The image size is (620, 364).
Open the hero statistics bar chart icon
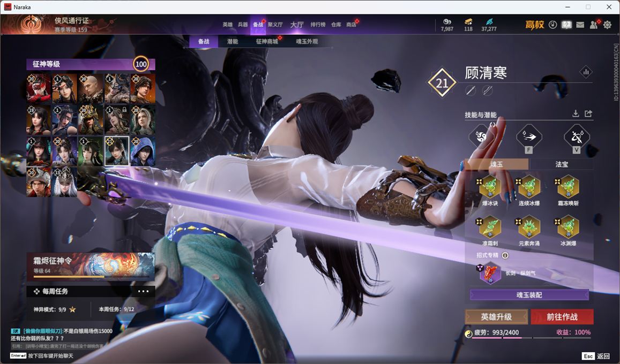[586, 72]
